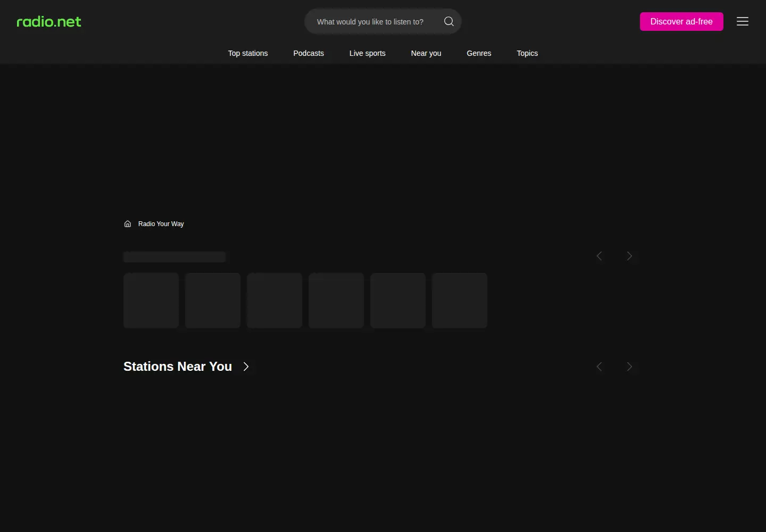Open the Near you navigation item
Image resolution: width=766 pixels, height=532 pixels.
(426, 53)
